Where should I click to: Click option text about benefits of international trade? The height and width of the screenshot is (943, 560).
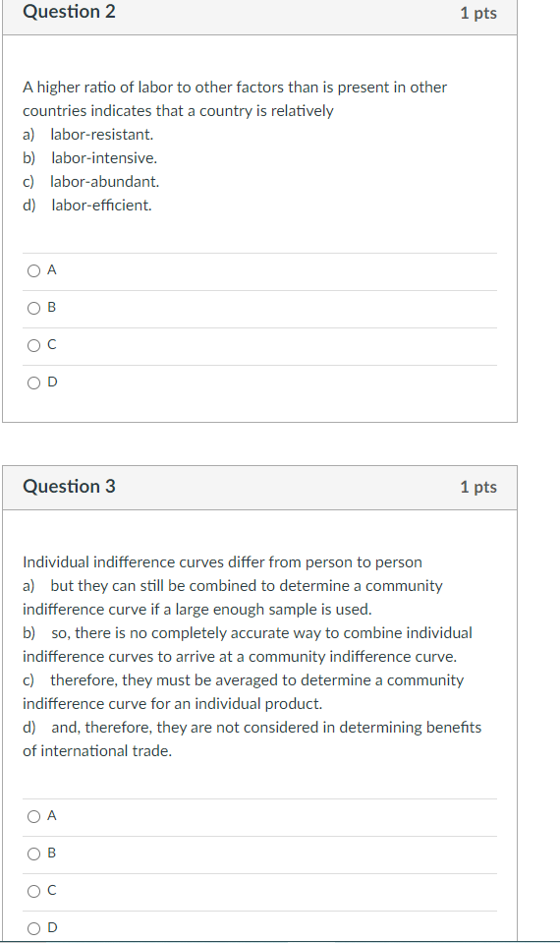tap(252, 739)
